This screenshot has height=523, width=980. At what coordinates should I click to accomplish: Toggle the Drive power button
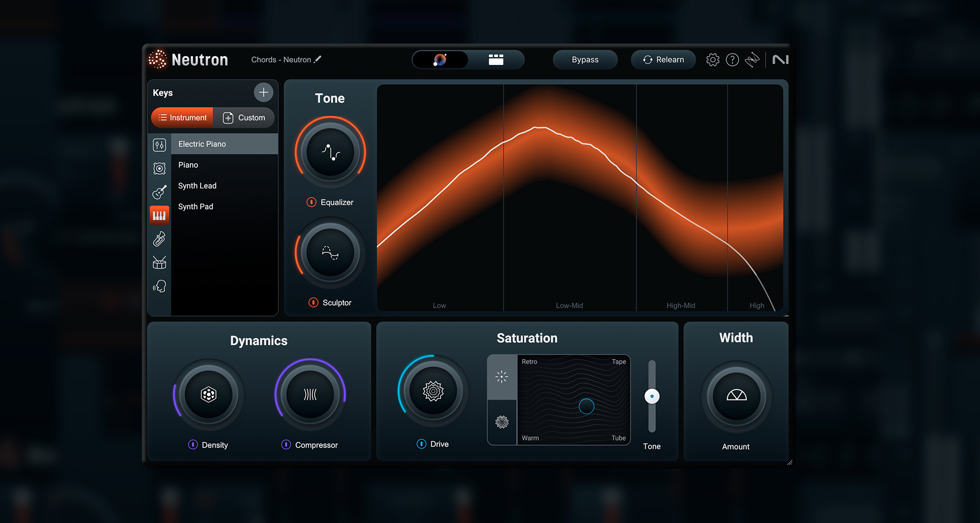coord(422,444)
